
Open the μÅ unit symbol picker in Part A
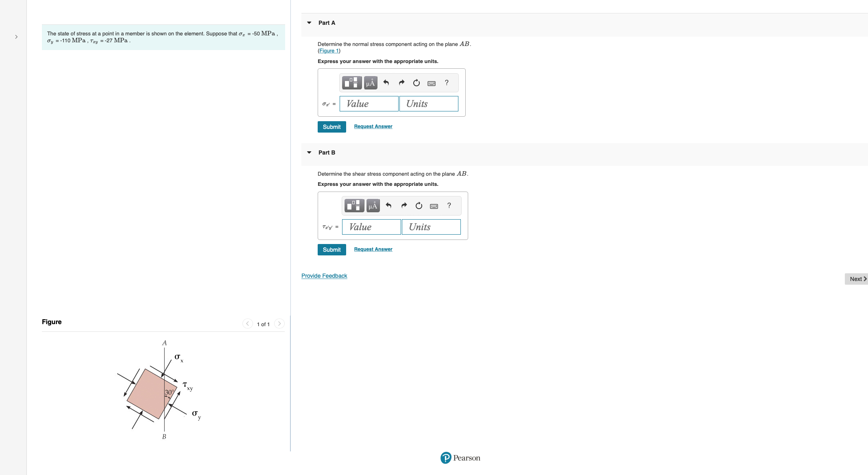click(x=370, y=83)
